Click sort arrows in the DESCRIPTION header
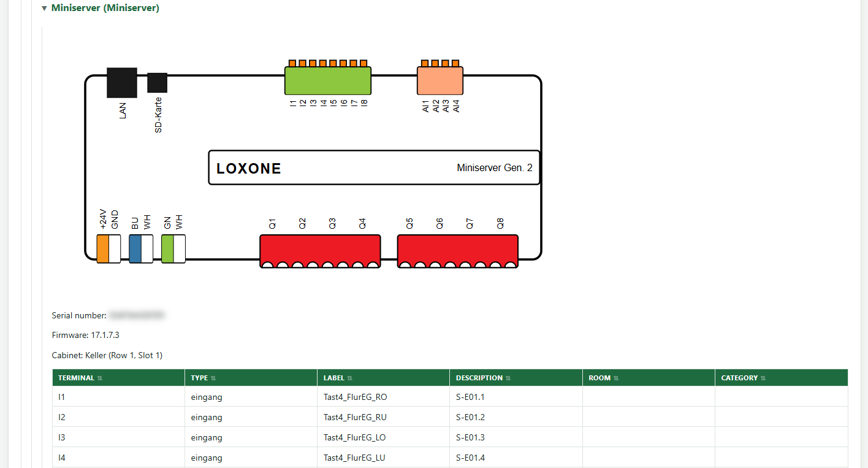The height and width of the screenshot is (468, 868). click(508, 378)
